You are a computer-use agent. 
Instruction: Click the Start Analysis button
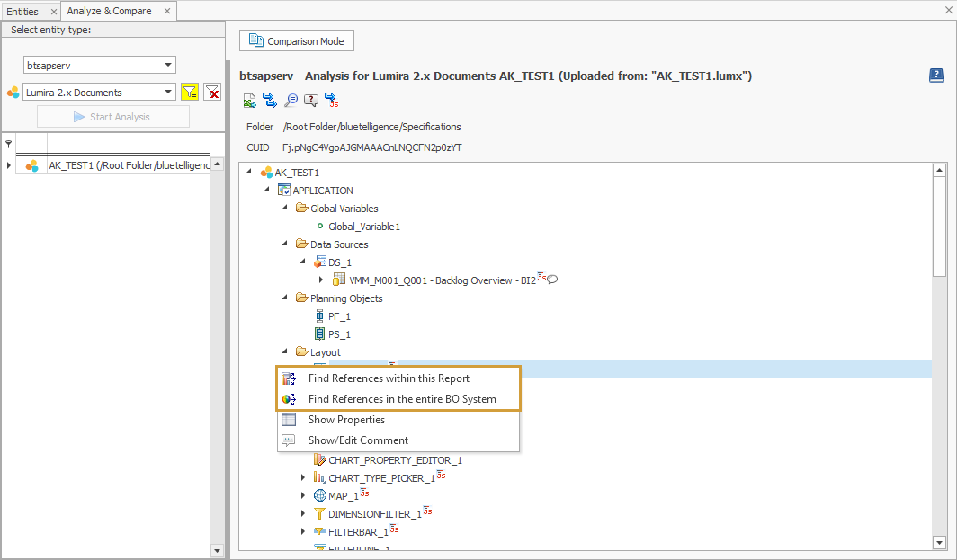pos(112,116)
